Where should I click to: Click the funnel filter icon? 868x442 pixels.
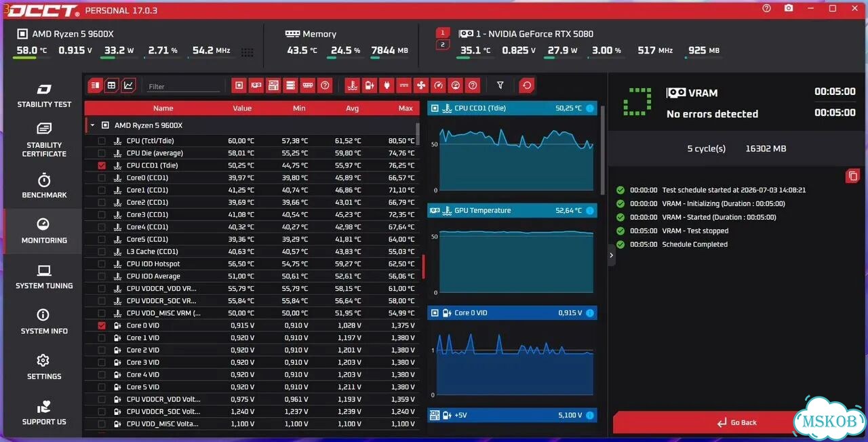pyautogui.click(x=500, y=85)
